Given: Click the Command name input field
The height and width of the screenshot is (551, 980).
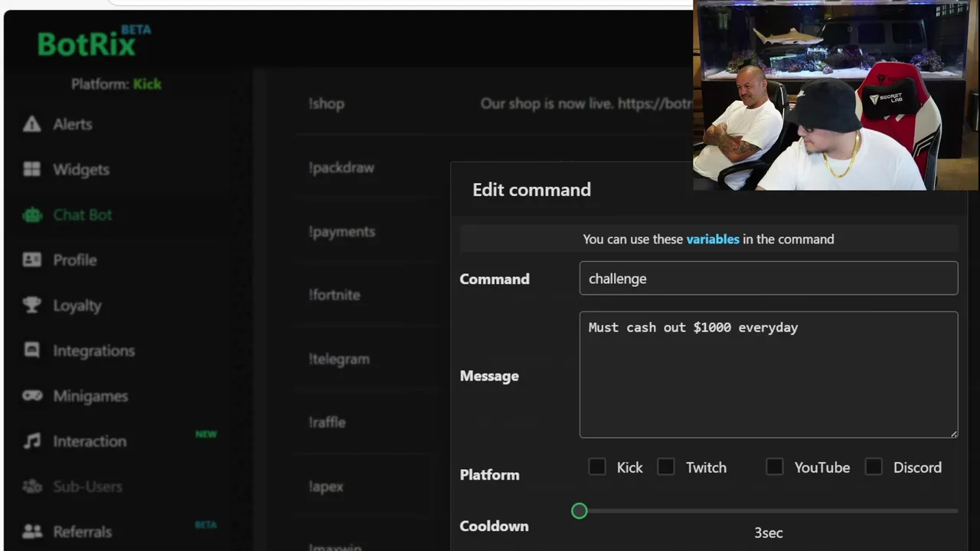Looking at the screenshot, I should tap(768, 279).
